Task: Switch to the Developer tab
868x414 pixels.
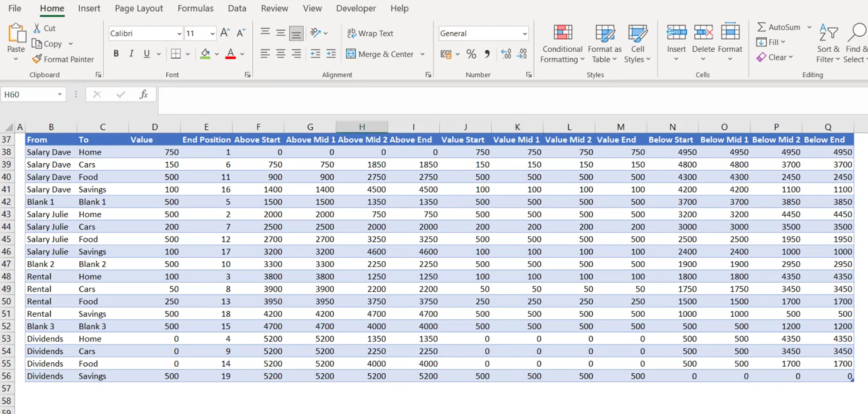Action: [x=356, y=8]
